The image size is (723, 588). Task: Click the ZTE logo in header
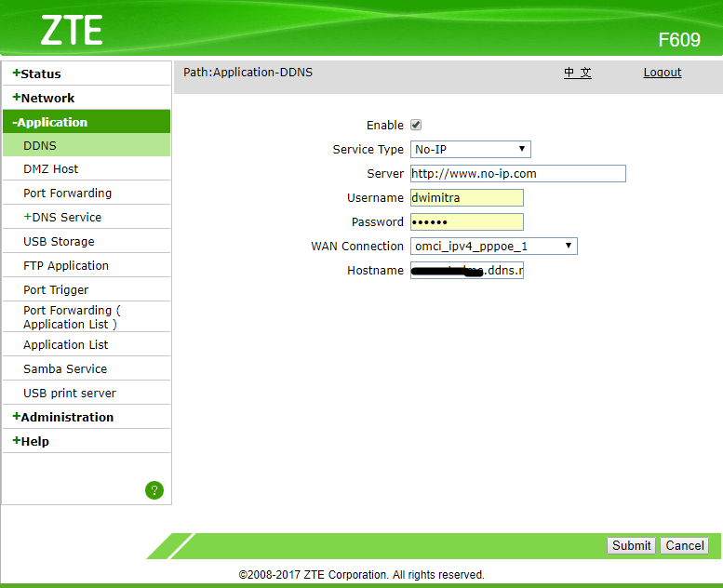(72, 31)
